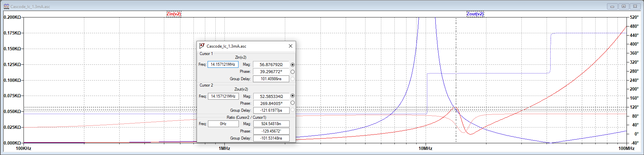Image resolution: width=644 pixels, height=155 pixels.
Task: Click the Cursor 1 Group Delay value 101.40986ns
Action: point(271,79)
